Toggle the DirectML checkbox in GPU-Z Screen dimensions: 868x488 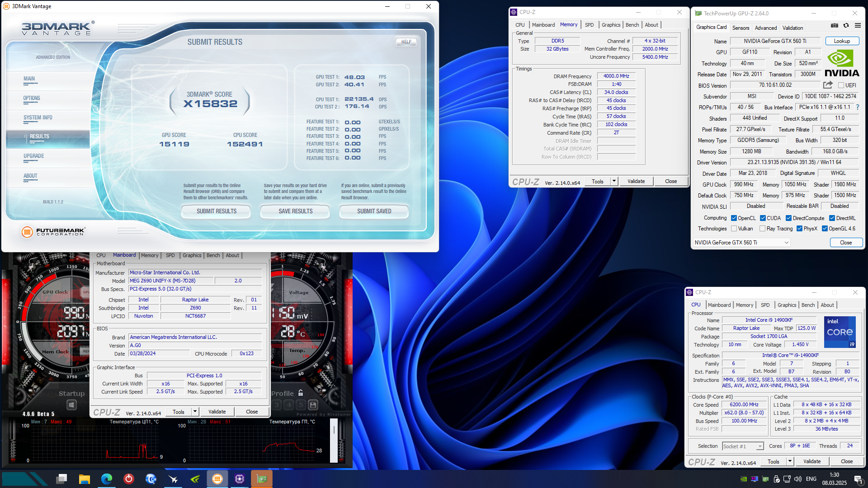click(x=832, y=218)
